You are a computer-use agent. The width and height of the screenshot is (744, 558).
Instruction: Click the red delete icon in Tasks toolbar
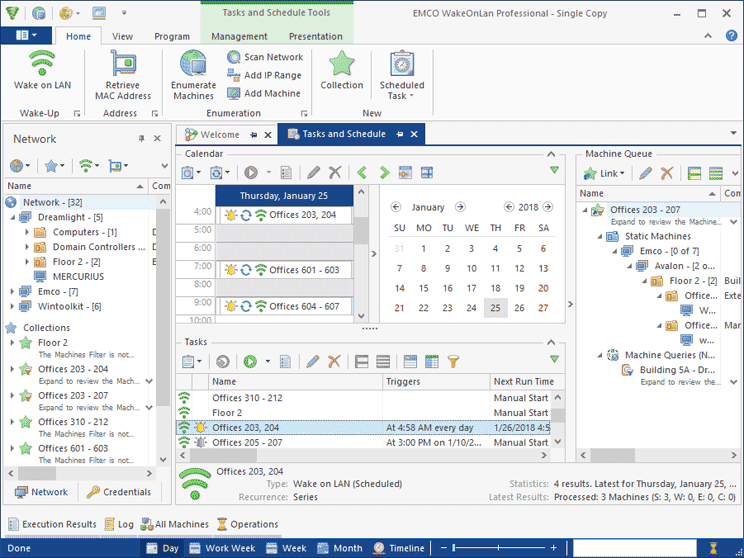334,361
